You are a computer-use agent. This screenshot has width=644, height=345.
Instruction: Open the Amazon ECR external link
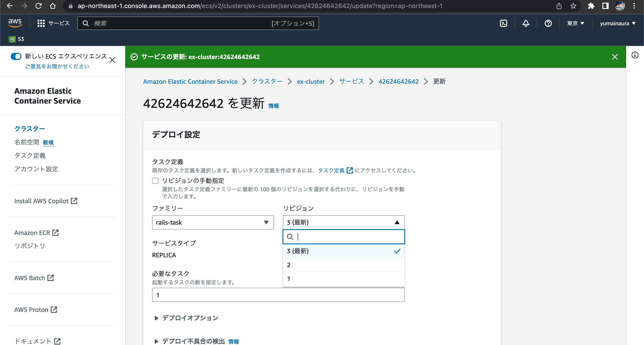pos(36,233)
